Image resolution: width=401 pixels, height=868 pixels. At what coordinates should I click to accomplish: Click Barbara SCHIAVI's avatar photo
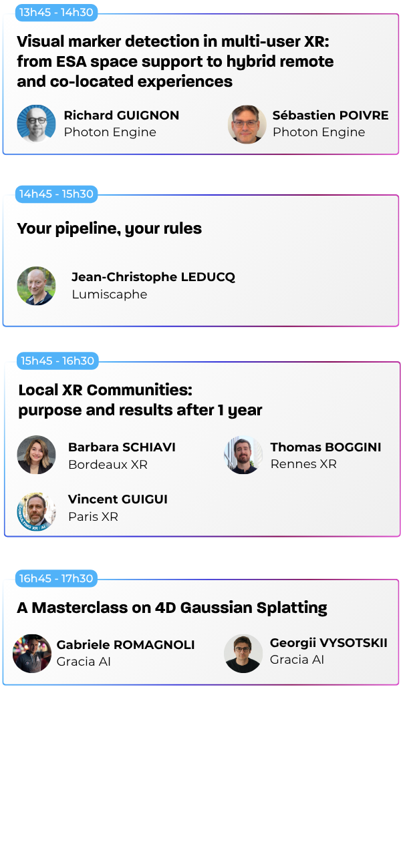click(36, 455)
